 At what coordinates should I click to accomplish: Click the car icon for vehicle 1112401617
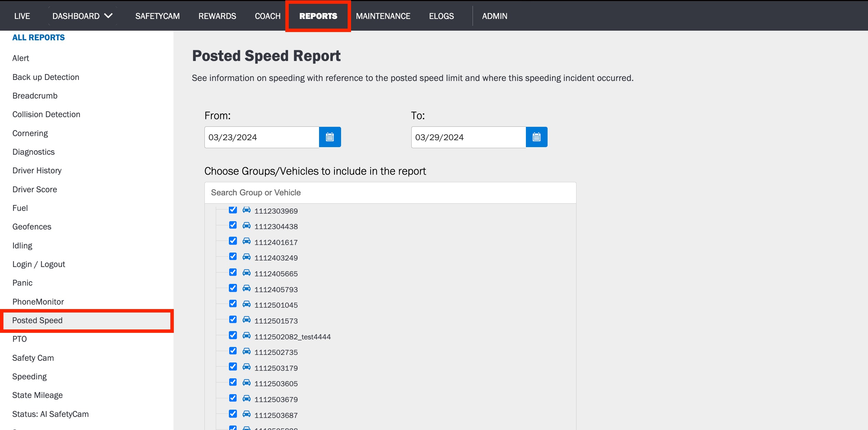pyautogui.click(x=246, y=241)
